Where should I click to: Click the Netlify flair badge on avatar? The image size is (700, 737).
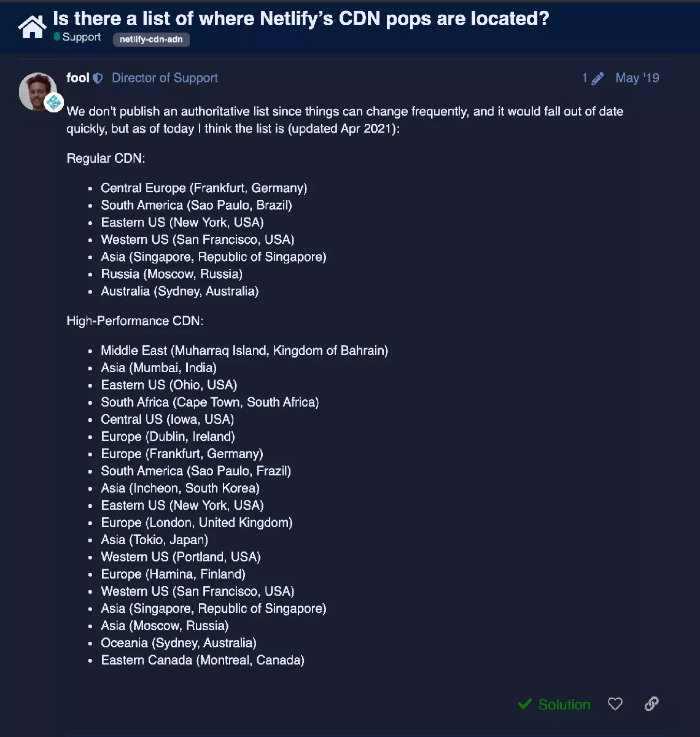(x=54, y=103)
